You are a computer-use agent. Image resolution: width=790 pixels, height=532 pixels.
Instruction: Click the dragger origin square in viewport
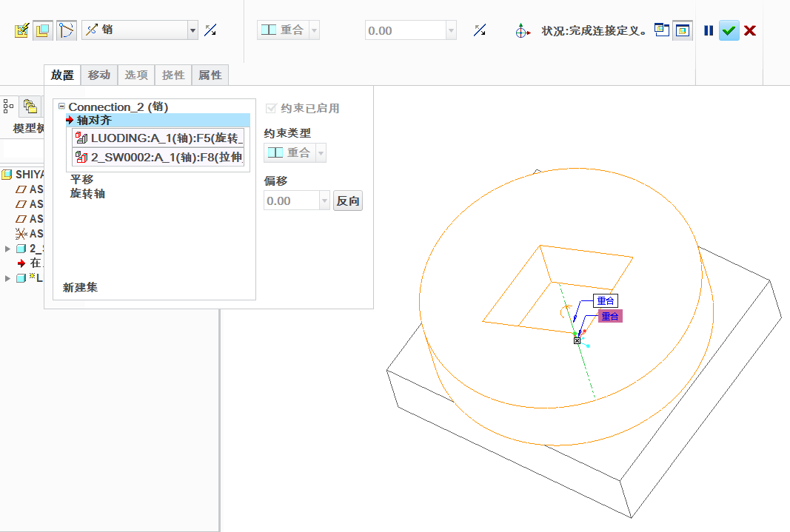click(577, 341)
